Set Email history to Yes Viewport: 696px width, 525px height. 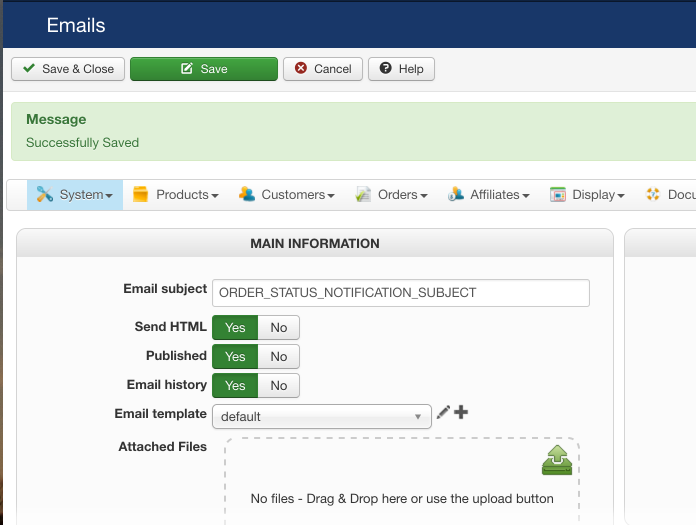point(235,386)
